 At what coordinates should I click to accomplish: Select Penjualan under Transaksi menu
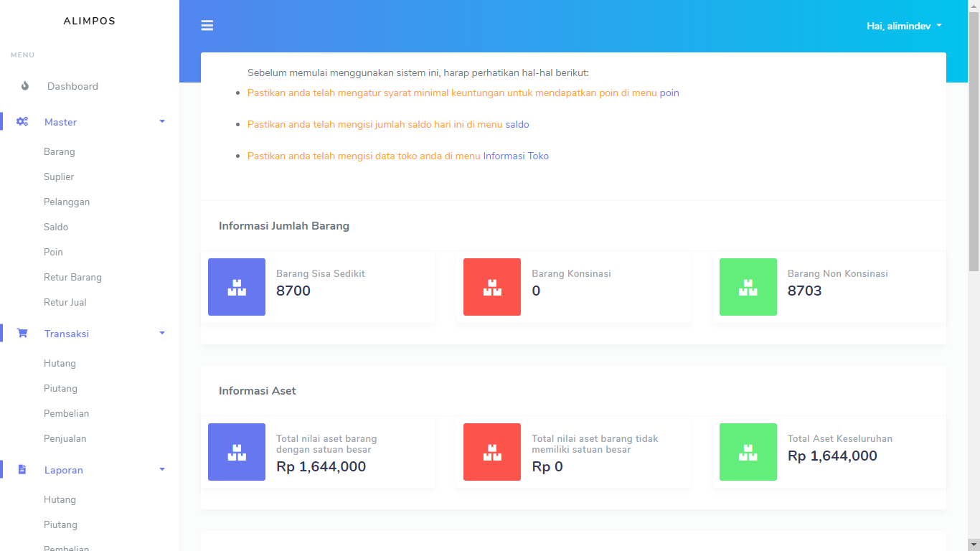[x=65, y=439]
